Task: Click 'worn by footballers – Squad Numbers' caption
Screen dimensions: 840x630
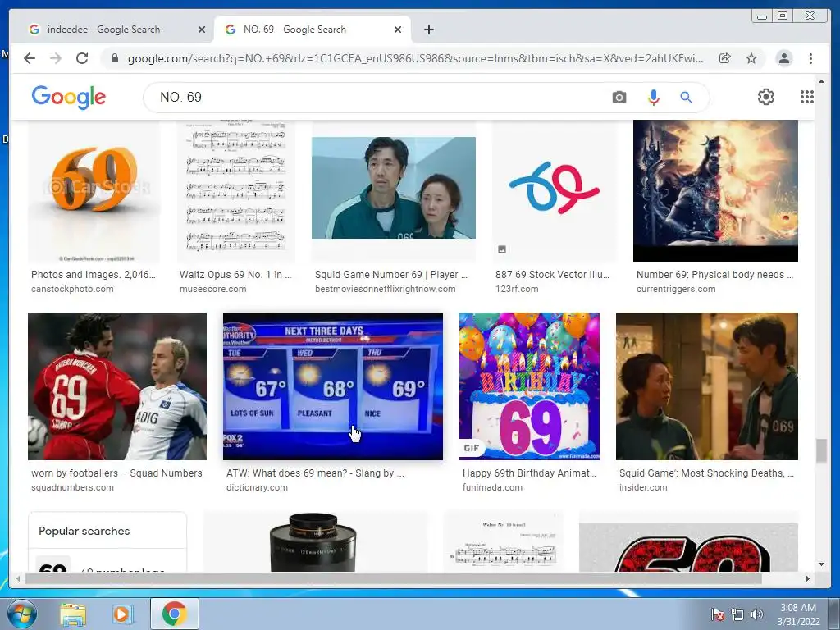Action: (x=116, y=473)
